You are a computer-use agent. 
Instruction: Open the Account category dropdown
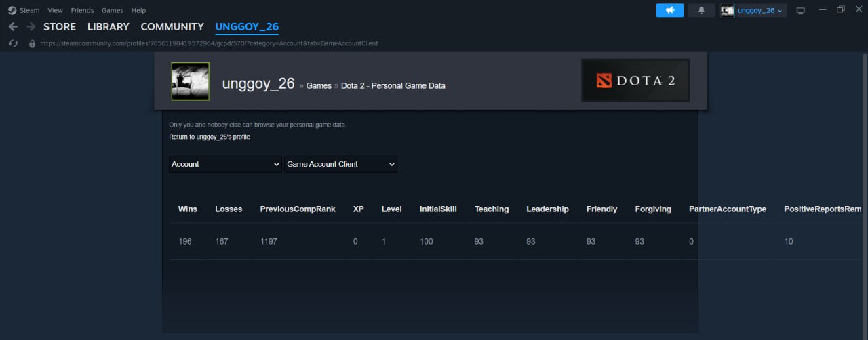pyautogui.click(x=225, y=164)
